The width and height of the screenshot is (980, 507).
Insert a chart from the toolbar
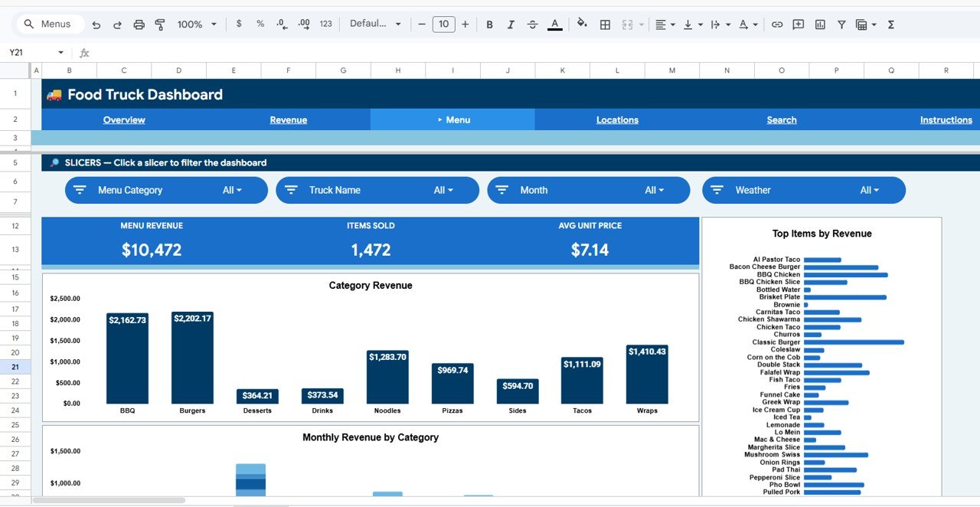point(819,24)
